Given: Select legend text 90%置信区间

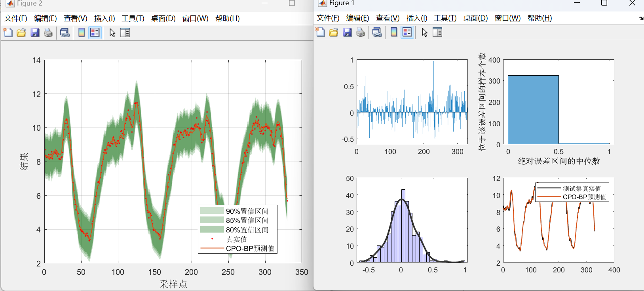Looking at the screenshot, I should pyautogui.click(x=247, y=211).
